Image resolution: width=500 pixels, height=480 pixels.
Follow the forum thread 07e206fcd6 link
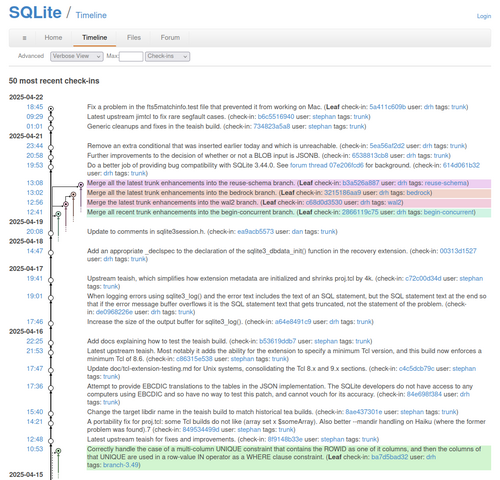click(327, 165)
